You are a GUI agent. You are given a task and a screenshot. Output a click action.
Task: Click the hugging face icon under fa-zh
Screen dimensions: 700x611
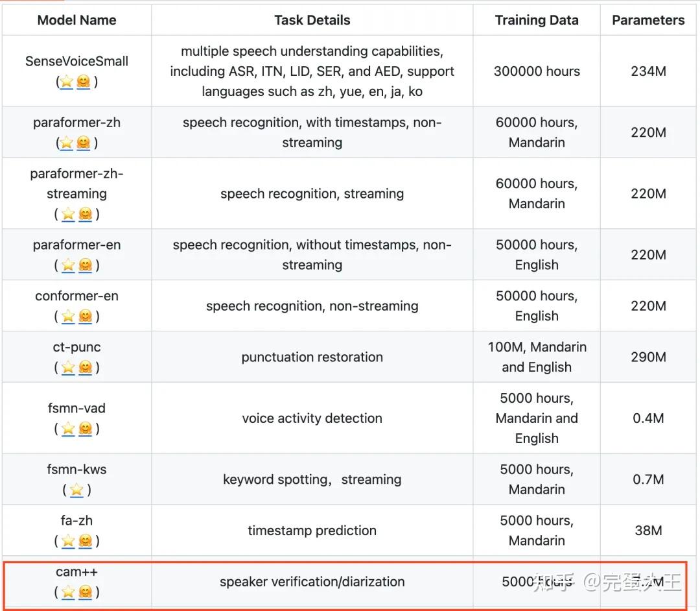coord(86,541)
